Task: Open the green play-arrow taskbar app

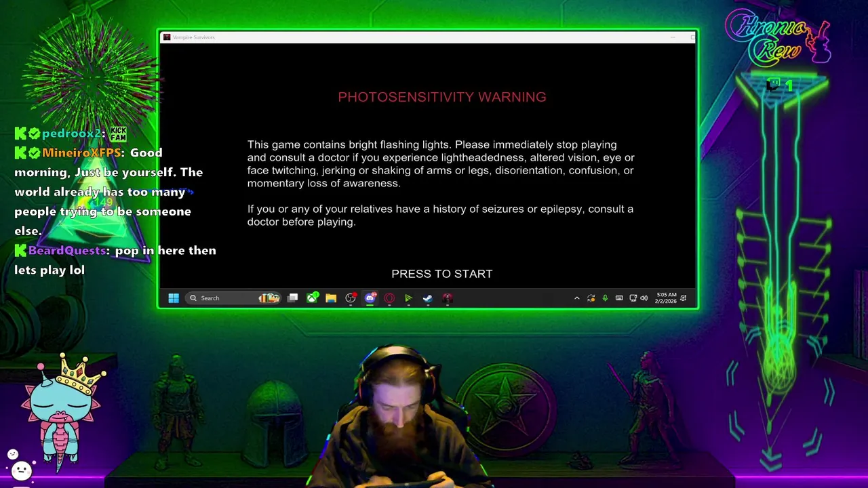Action: point(408,298)
